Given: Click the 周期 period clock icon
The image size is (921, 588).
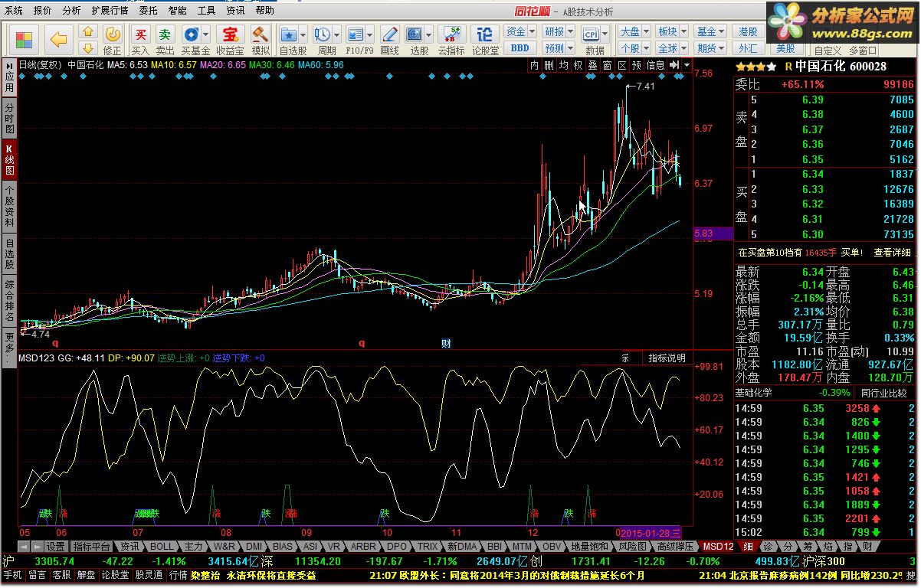Looking at the screenshot, I should point(322,34).
